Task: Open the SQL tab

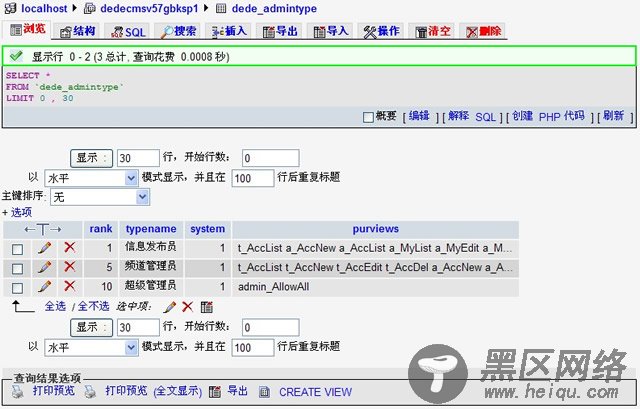Action: point(128,31)
